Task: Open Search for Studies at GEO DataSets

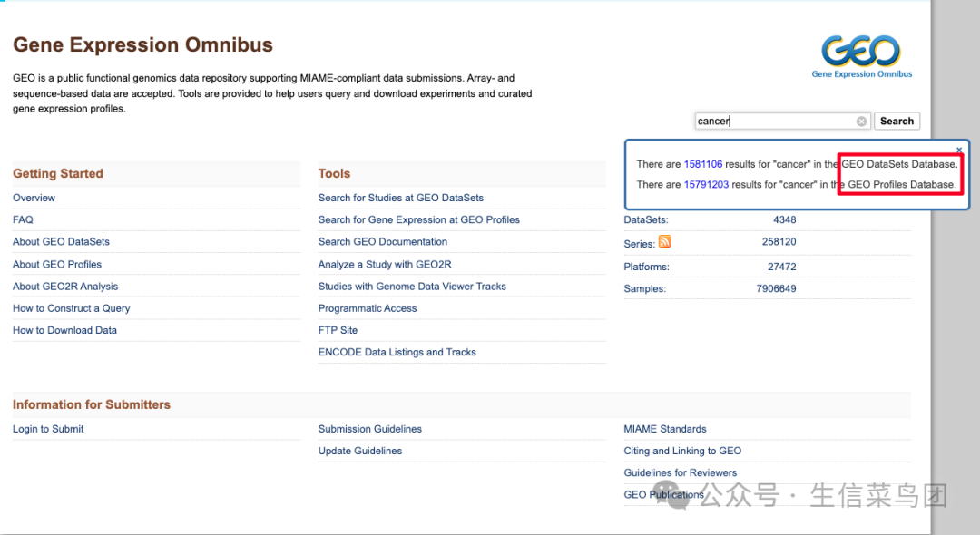Action: (x=401, y=198)
